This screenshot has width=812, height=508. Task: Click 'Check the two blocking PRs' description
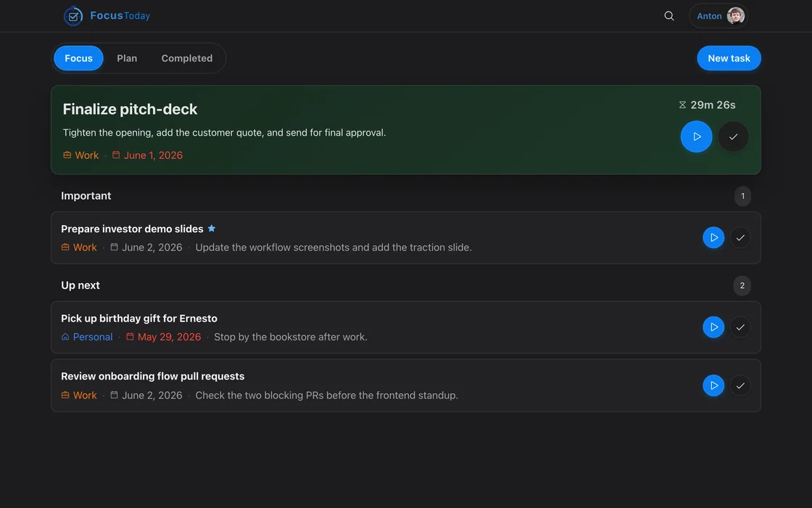tap(327, 395)
